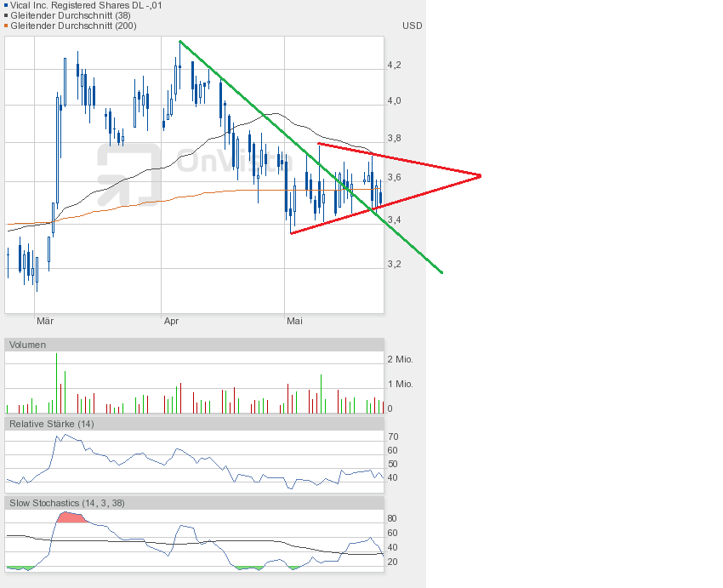Click the peak of the RSI line in March
The image size is (723, 588).
click(x=65, y=435)
